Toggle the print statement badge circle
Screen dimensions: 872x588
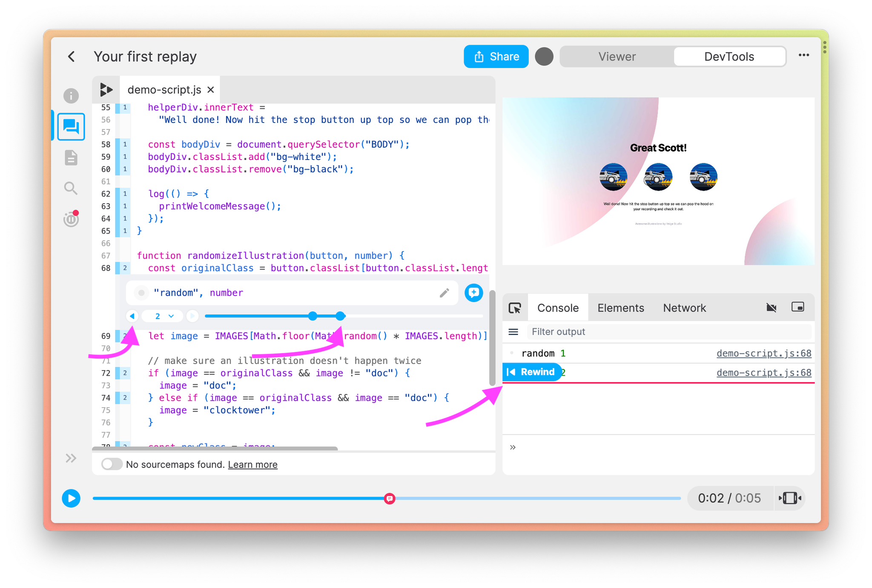coord(141,293)
